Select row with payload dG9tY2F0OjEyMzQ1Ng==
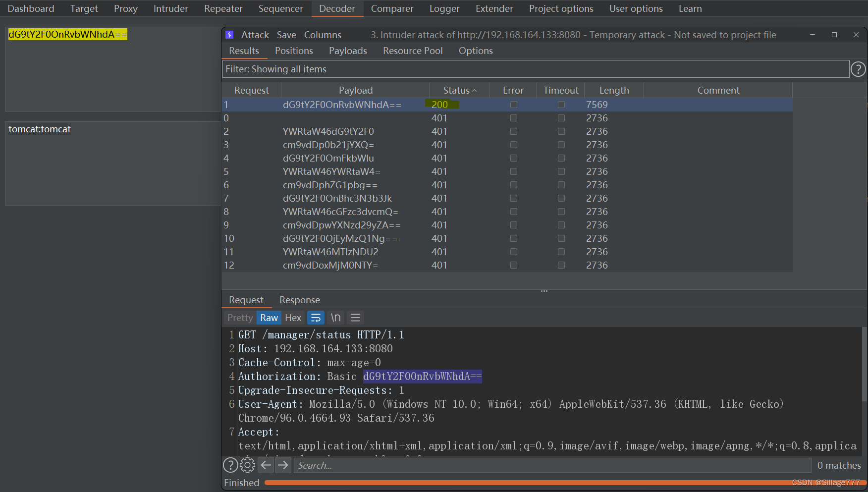868x492 pixels. [x=507, y=238]
